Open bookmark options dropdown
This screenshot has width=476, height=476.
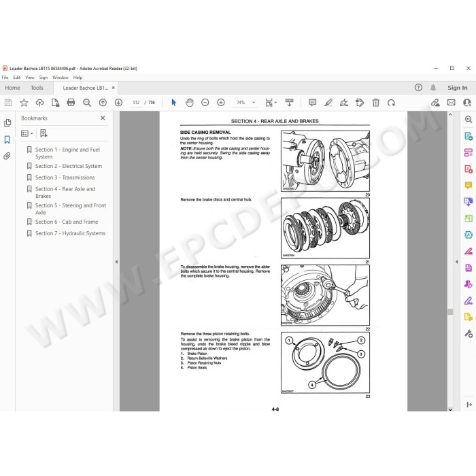tap(27, 133)
